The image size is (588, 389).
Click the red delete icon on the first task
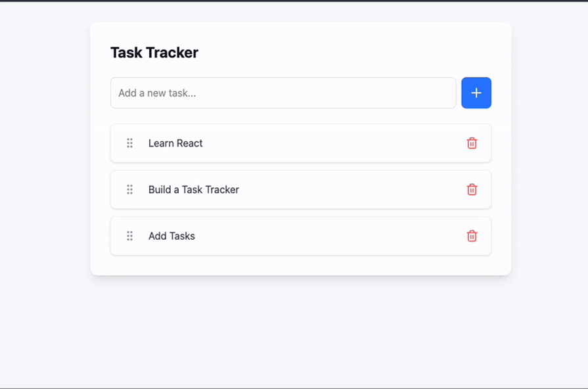tap(472, 143)
